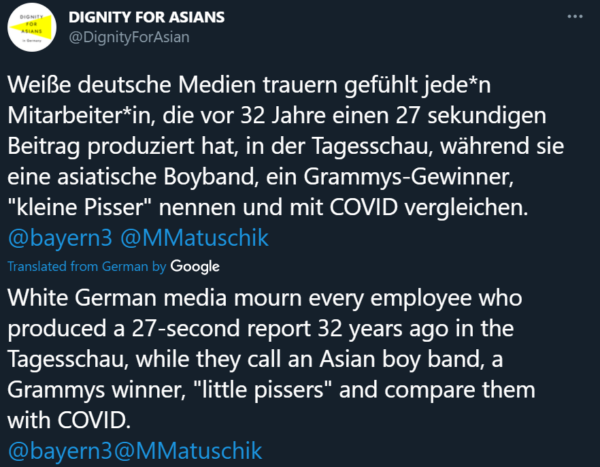Open the DIGNITY FOR ASIANS display name

159,18
